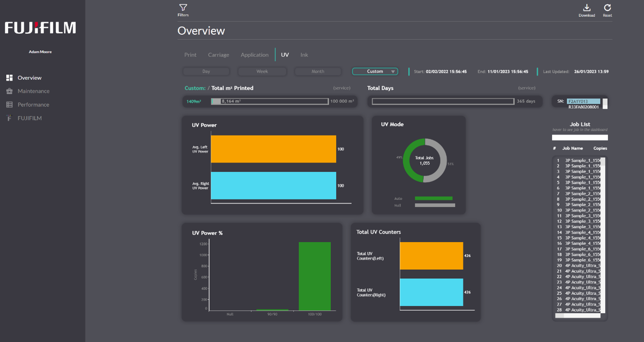The height and width of the screenshot is (342, 644).
Task: Select the Day time range option
Action: point(206,71)
